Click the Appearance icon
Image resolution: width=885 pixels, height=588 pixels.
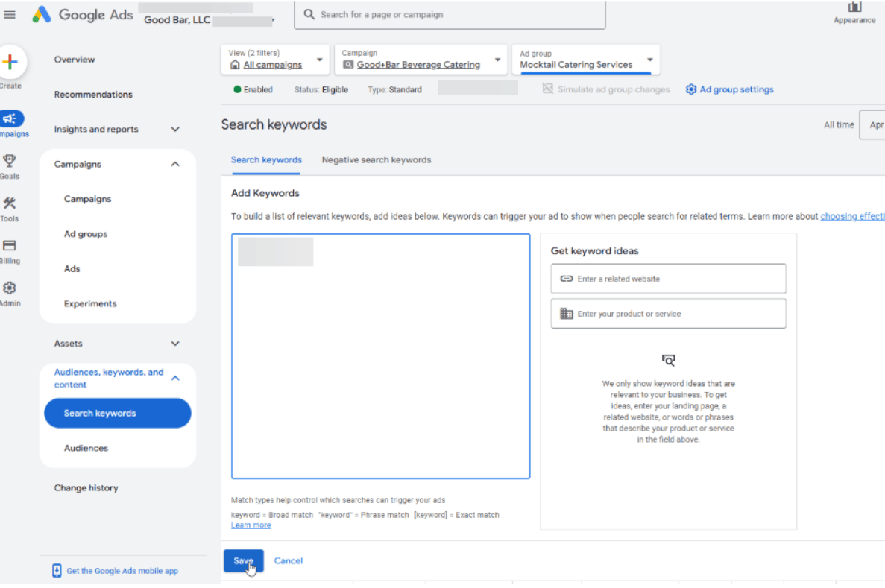point(854,8)
